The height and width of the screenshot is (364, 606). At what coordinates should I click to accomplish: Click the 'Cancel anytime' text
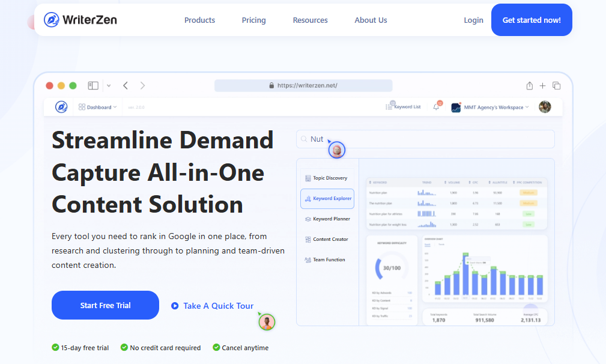click(x=245, y=348)
